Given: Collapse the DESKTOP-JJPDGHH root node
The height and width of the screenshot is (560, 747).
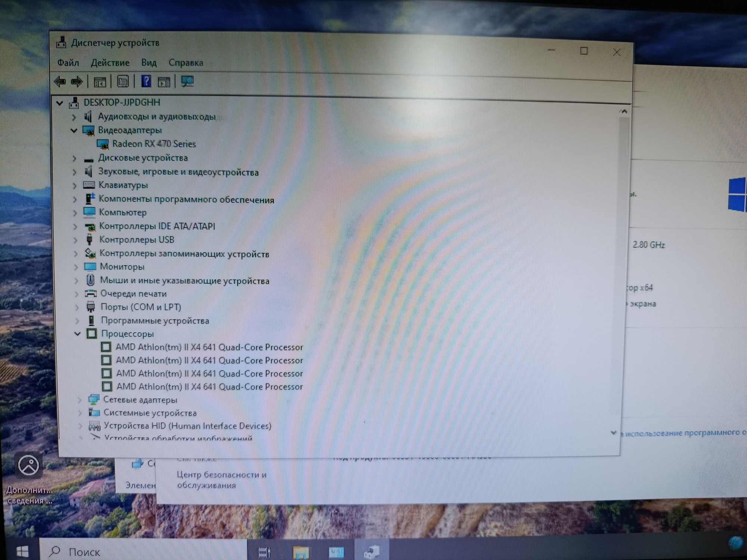Looking at the screenshot, I should pos(60,103).
